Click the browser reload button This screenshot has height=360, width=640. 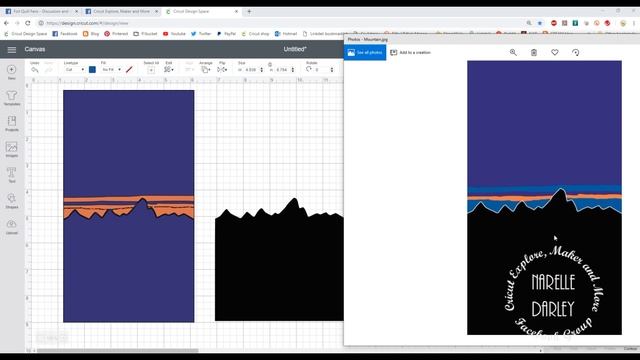click(28, 23)
